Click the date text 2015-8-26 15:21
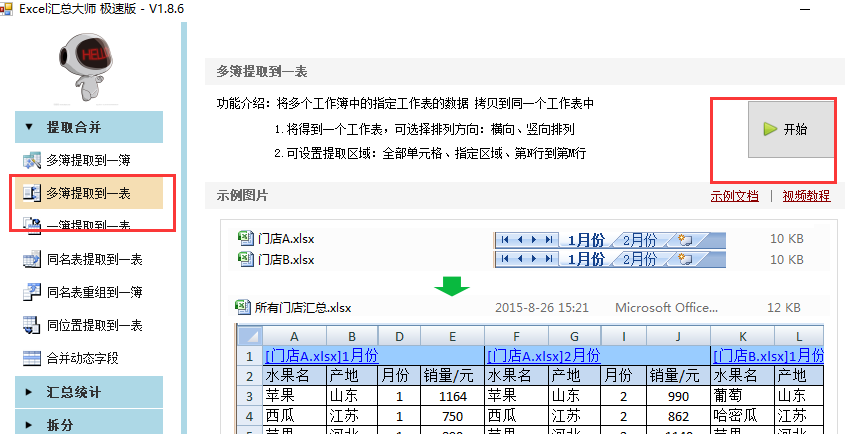Viewport: 845px width, 434px height. pyautogui.click(x=542, y=308)
